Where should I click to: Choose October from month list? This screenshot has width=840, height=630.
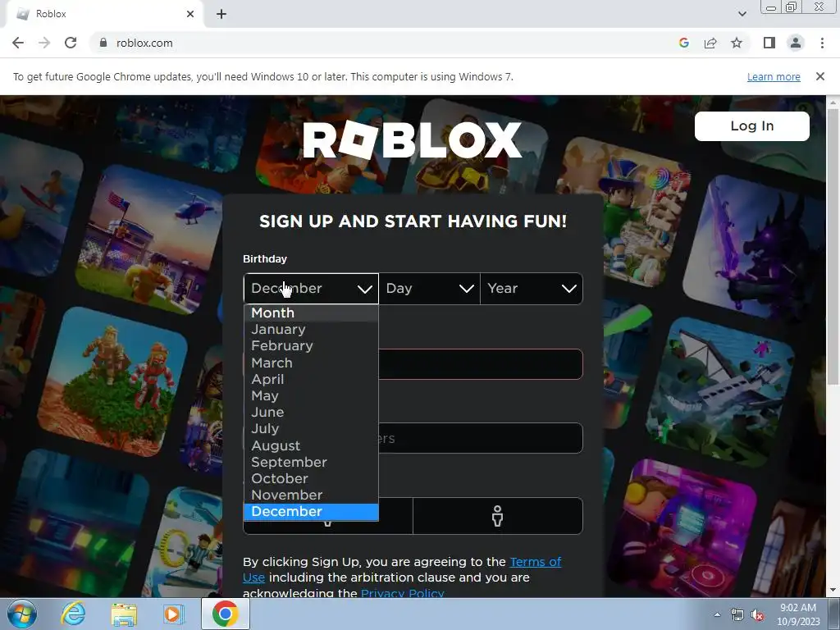click(x=311, y=479)
